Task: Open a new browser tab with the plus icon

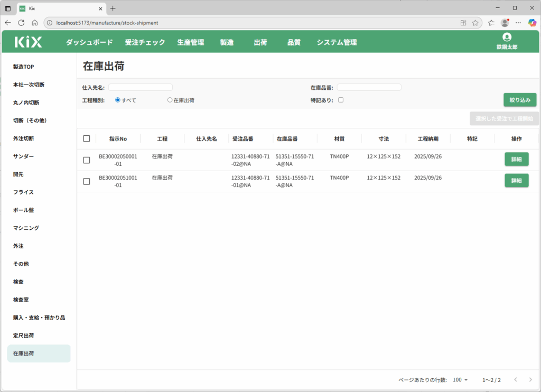Action: click(113, 8)
